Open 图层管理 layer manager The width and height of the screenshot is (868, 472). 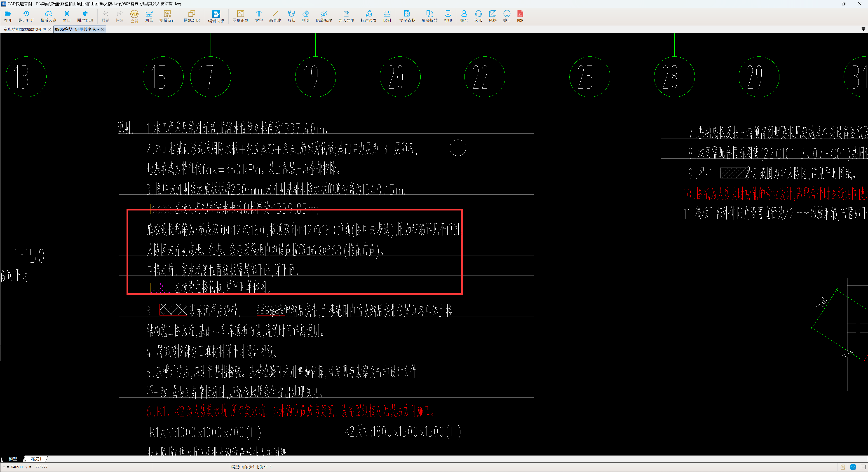(x=85, y=16)
